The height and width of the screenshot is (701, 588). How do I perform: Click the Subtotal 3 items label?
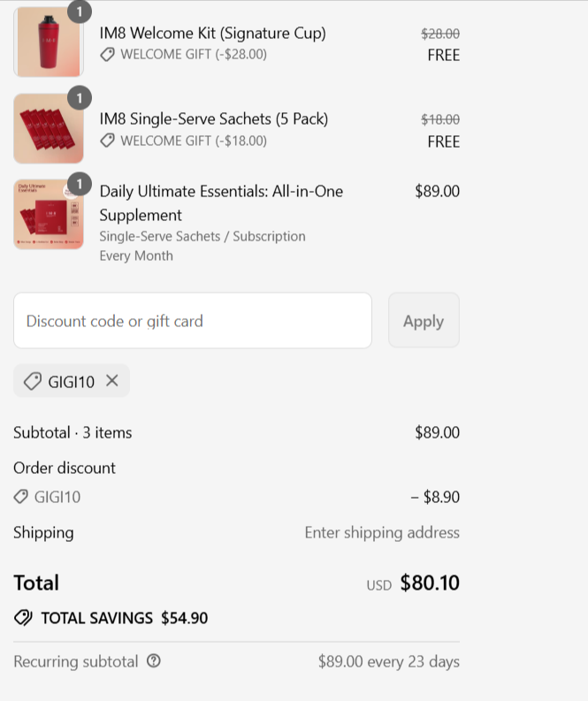73,432
